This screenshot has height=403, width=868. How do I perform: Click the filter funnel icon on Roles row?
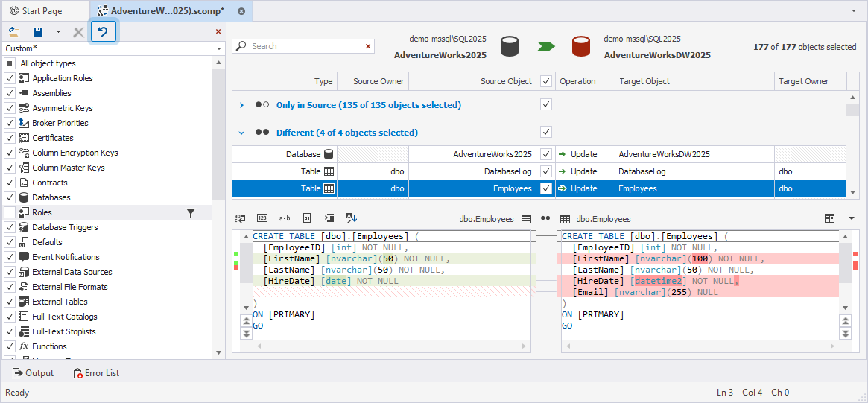point(191,212)
